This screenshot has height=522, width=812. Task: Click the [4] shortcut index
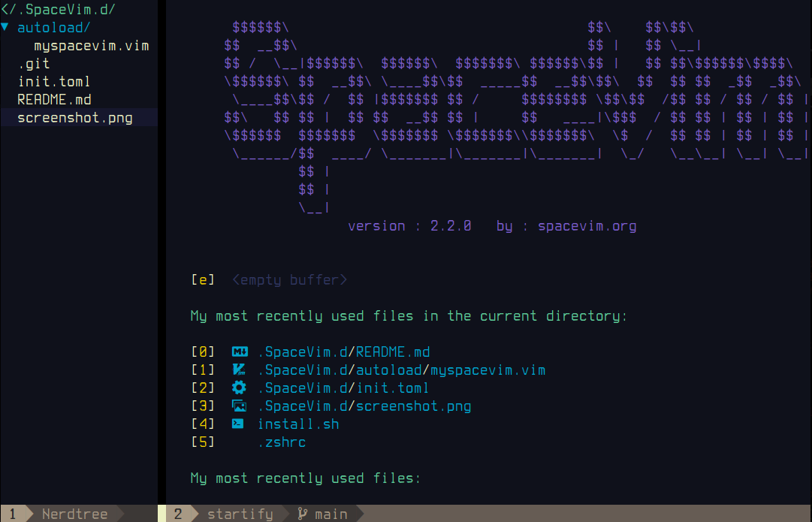tap(203, 424)
